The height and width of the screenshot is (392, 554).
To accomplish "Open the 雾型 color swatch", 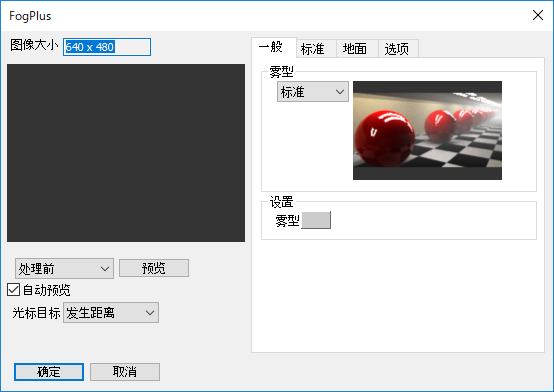I will 316,220.
